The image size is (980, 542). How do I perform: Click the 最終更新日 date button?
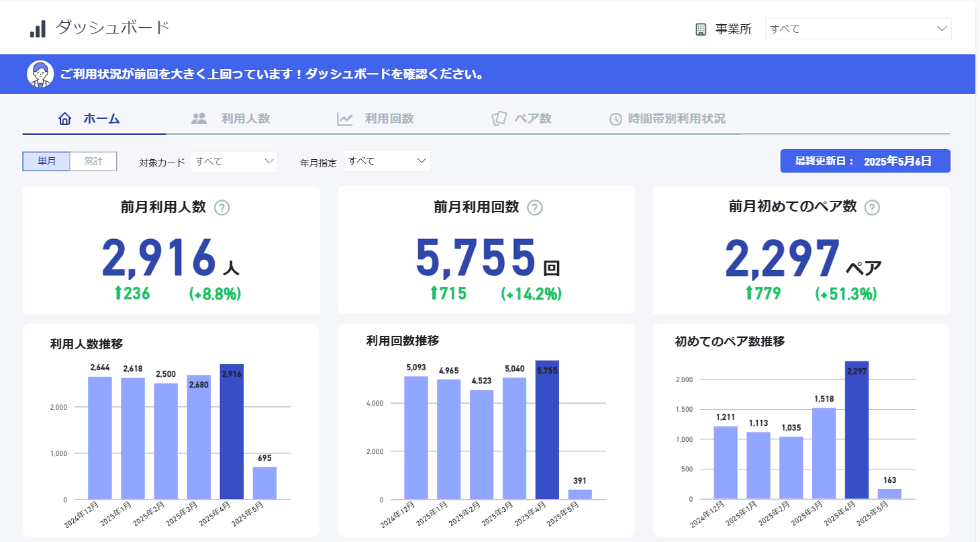[865, 161]
